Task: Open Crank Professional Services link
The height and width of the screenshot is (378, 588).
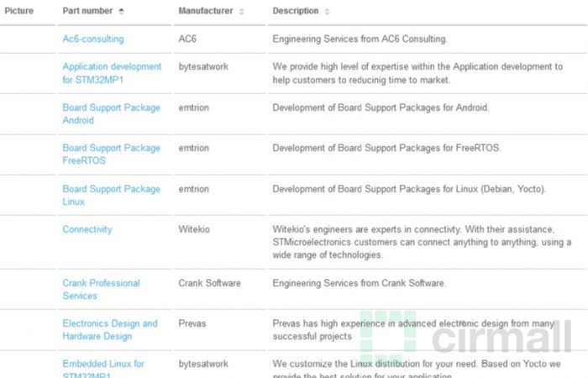Action: pyautogui.click(x=102, y=289)
